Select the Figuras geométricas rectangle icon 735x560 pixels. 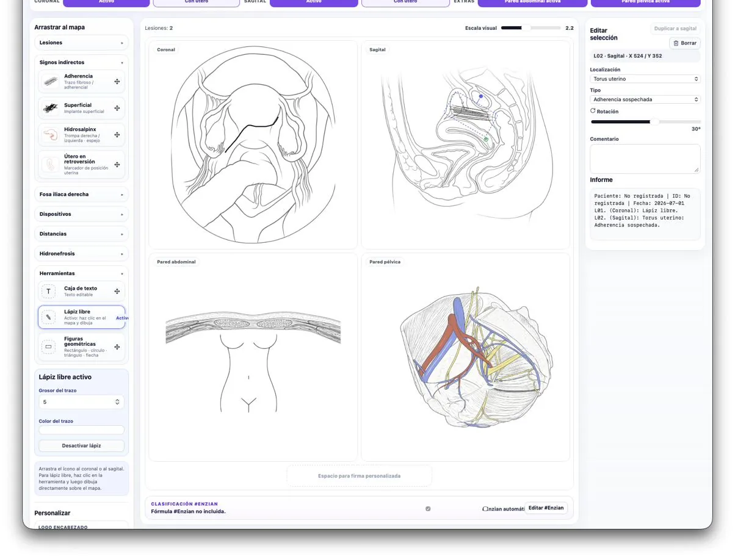[x=48, y=346]
